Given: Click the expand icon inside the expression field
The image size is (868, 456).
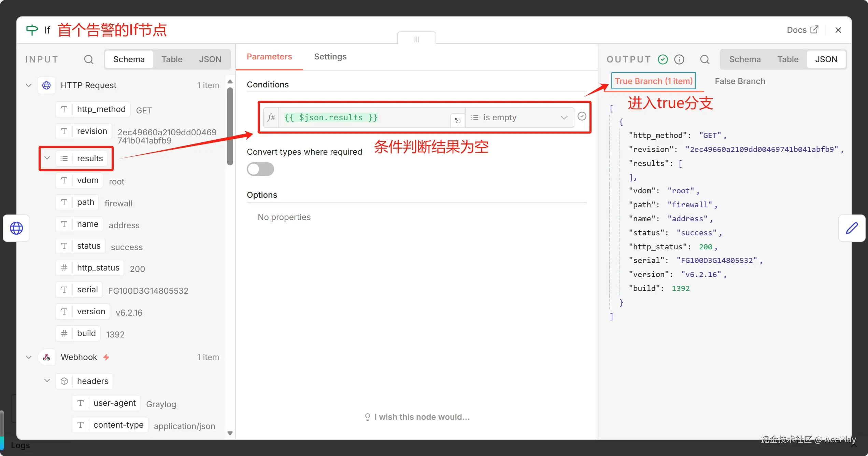Looking at the screenshot, I should coord(457,120).
